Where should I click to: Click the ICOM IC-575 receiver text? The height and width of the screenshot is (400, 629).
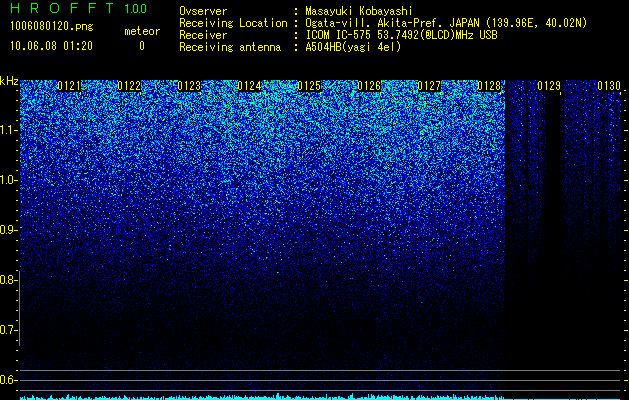(401, 35)
